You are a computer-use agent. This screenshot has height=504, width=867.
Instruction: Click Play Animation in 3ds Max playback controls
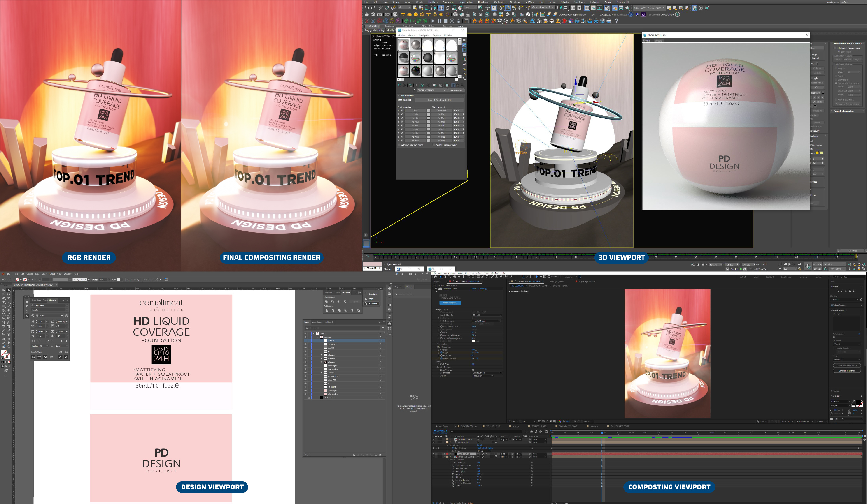point(790,264)
